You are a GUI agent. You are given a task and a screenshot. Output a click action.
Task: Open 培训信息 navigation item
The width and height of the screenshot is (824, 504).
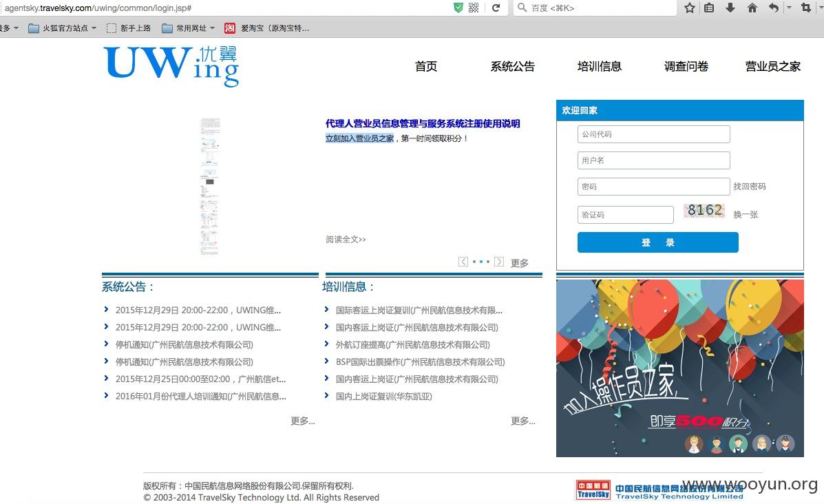coord(599,66)
